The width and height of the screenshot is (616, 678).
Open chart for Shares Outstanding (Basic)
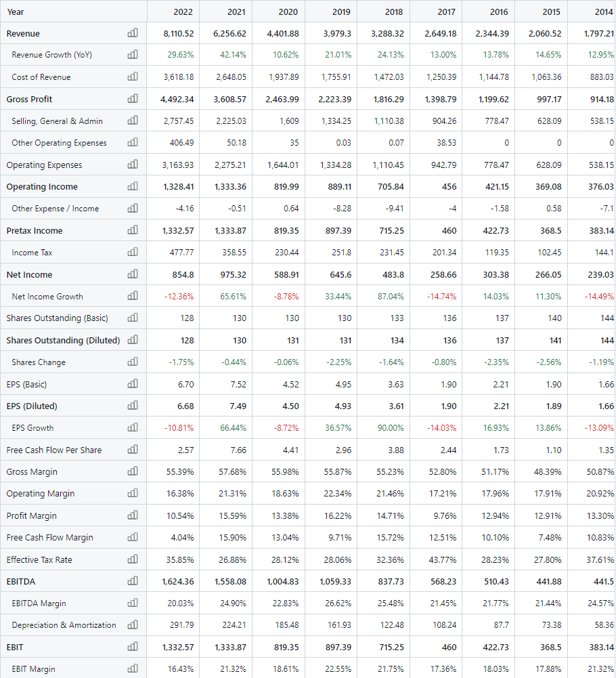click(133, 318)
